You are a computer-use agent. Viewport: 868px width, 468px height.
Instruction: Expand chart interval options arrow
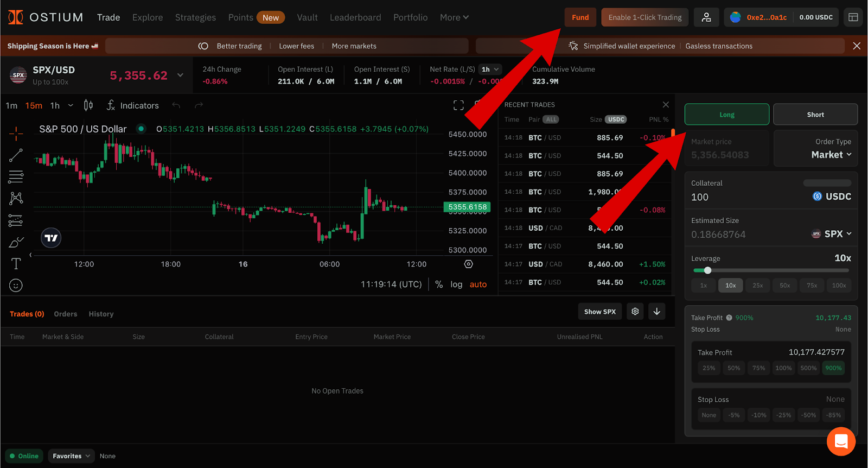coord(71,105)
